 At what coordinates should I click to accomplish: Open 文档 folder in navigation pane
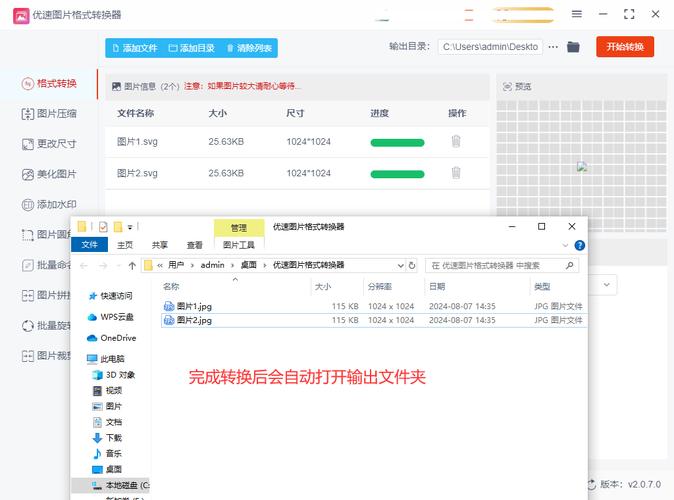(x=107, y=422)
